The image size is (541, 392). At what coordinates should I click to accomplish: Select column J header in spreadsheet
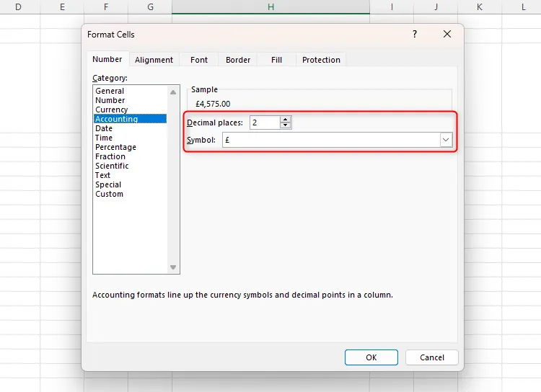point(436,7)
